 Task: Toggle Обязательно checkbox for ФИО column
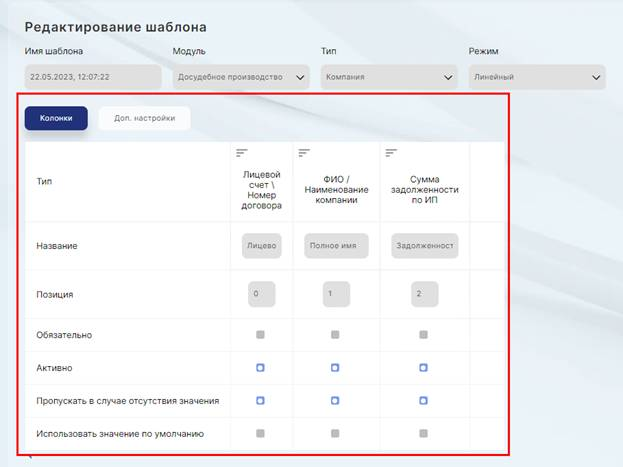point(335,335)
